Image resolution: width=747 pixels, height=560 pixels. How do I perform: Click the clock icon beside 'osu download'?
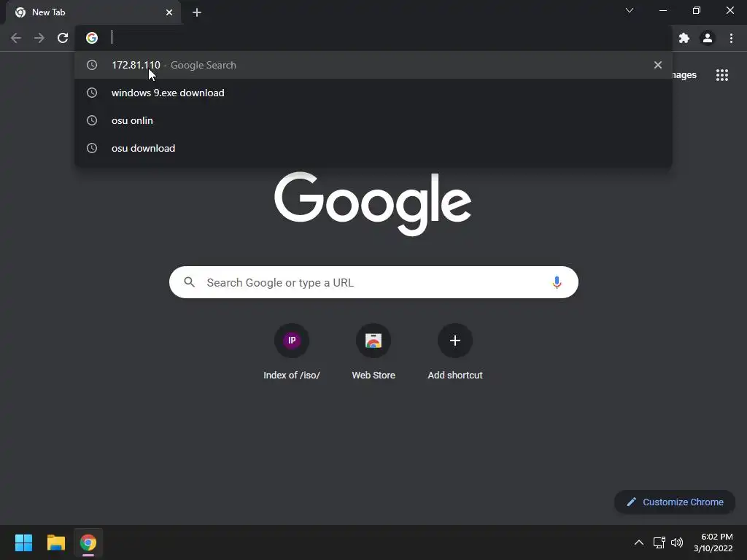pyautogui.click(x=92, y=148)
